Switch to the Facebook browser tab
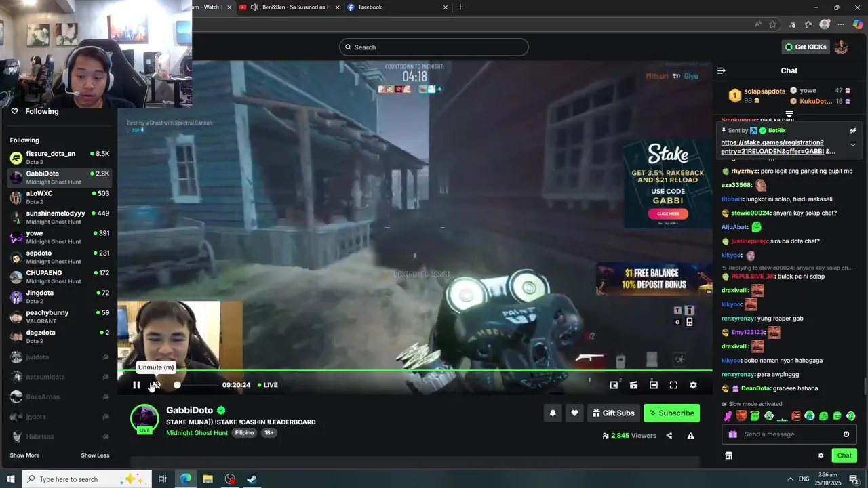Viewport: 868px width, 488px height. 397,7
